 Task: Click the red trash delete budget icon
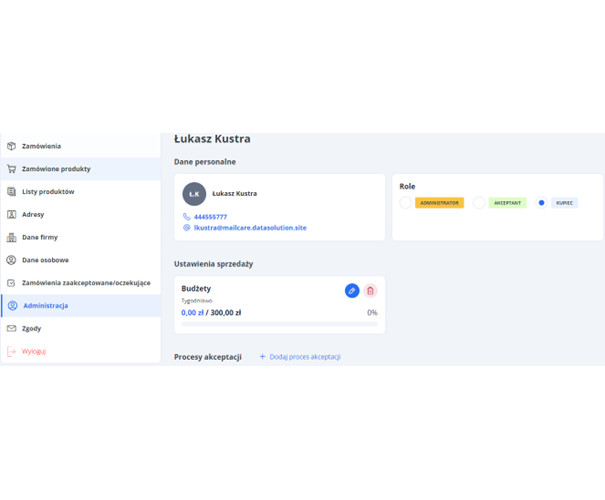pyautogui.click(x=370, y=291)
